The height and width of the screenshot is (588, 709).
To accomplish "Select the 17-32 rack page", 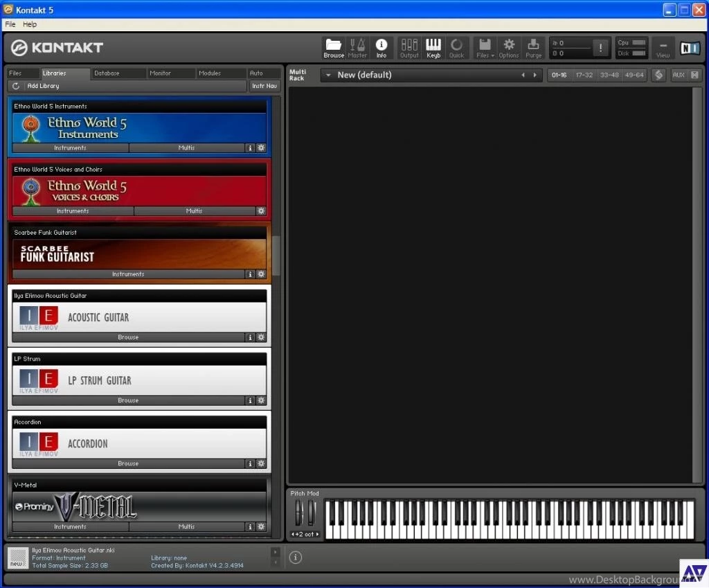I will (585, 75).
